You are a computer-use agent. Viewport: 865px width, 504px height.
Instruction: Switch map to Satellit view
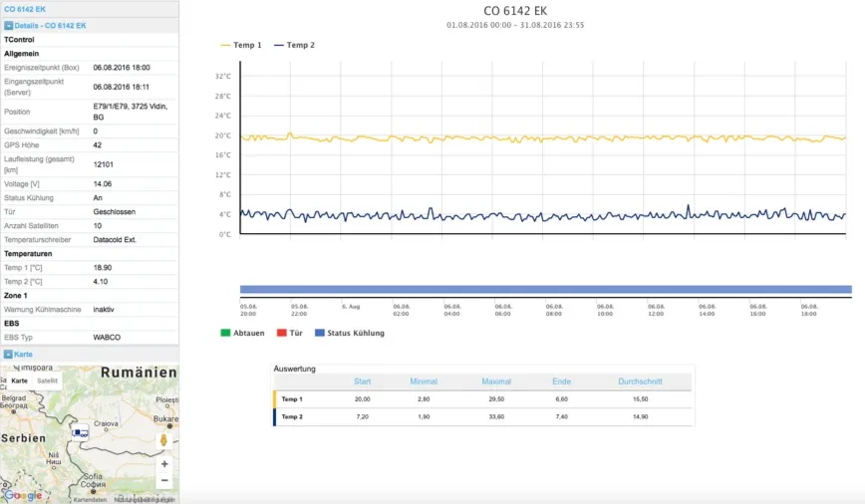[x=47, y=380]
